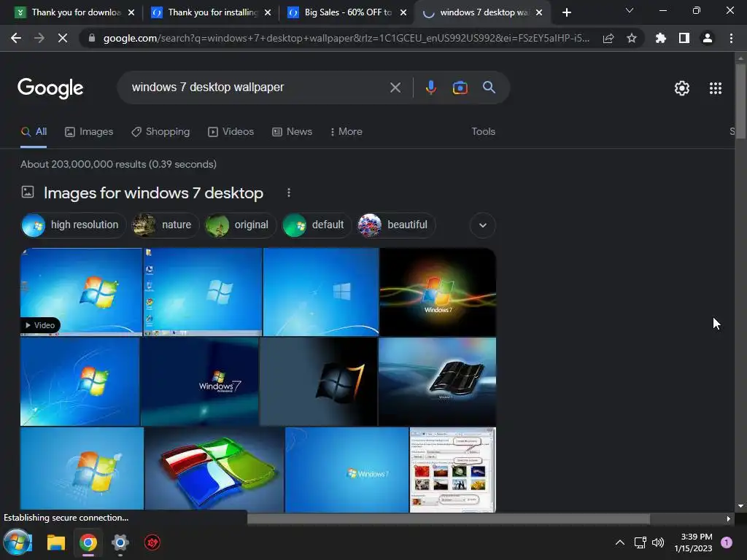Clear the search box text
This screenshot has width=747, height=560.
click(x=395, y=87)
